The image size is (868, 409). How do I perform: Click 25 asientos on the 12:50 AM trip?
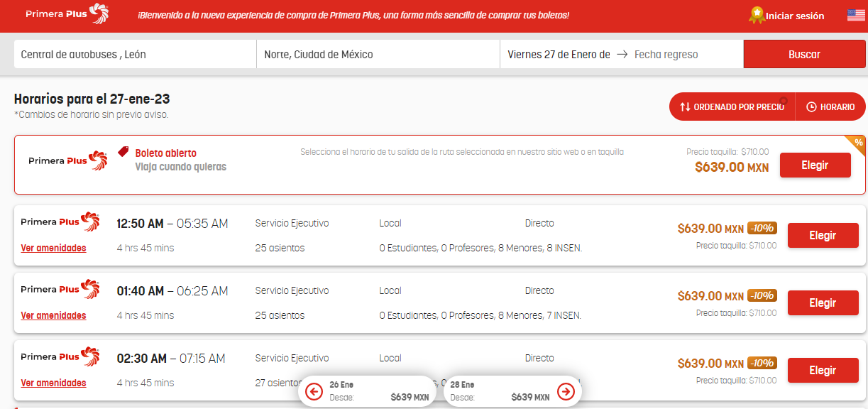point(280,248)
